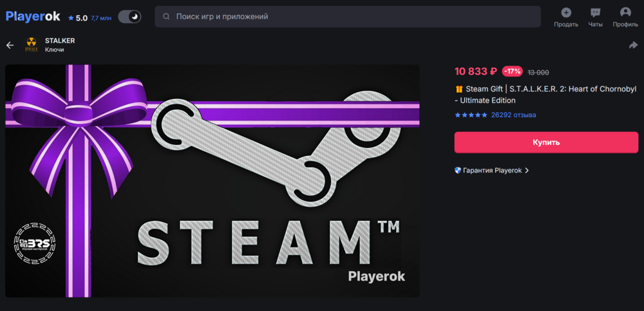
Task: Click the Ключи subcategory label
Action: pos(54,50)
